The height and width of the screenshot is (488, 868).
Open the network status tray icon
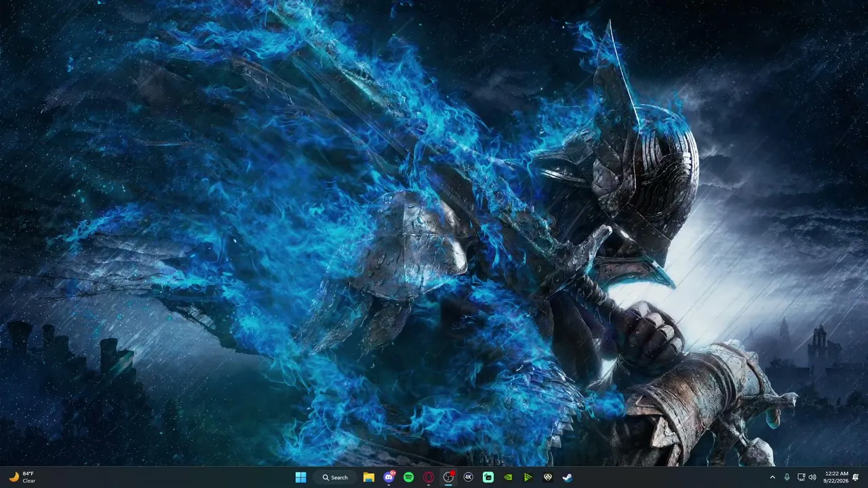(801, 477)
